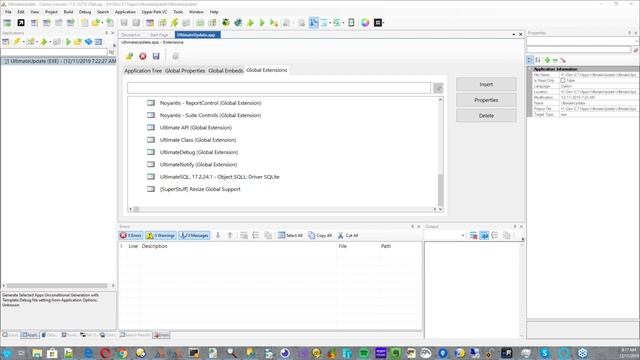Toggle the Warnings filter button
The image size is (640, 360).
(x=161, y=236)
